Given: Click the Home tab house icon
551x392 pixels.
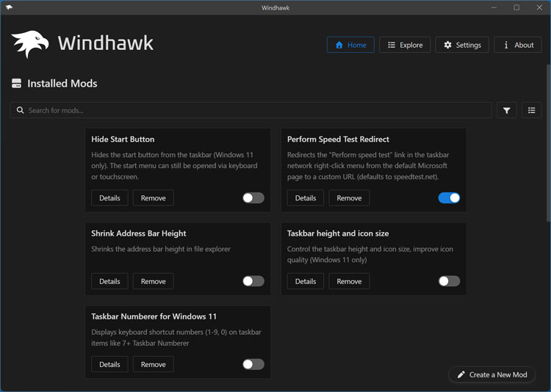Looking at the screenshot, I should click(x=339, y=45).
